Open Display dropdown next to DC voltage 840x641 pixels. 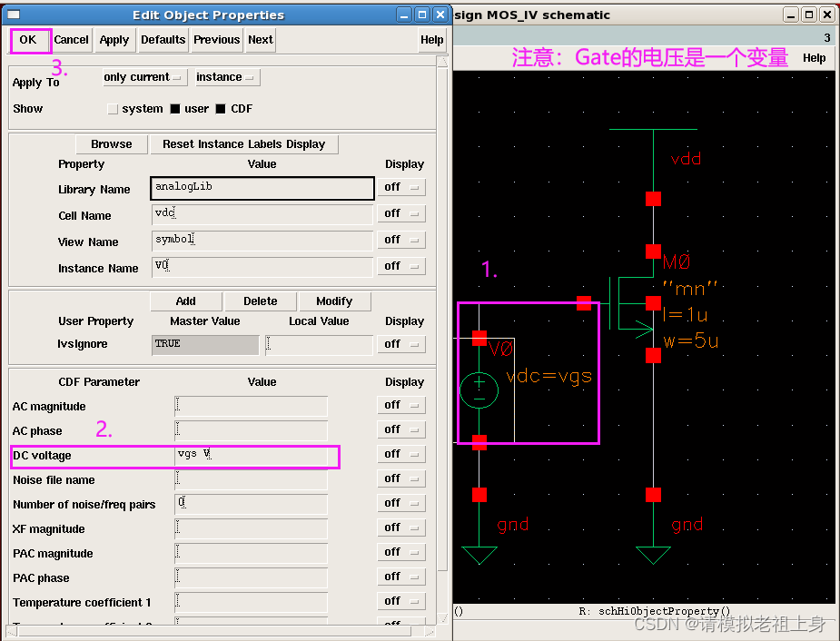[x=401, y=453]
